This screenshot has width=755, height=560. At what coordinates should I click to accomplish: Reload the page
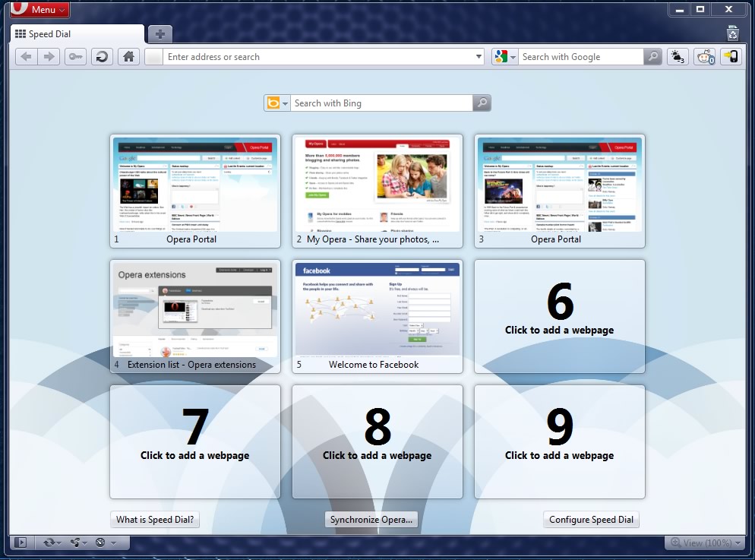(102, 57)
